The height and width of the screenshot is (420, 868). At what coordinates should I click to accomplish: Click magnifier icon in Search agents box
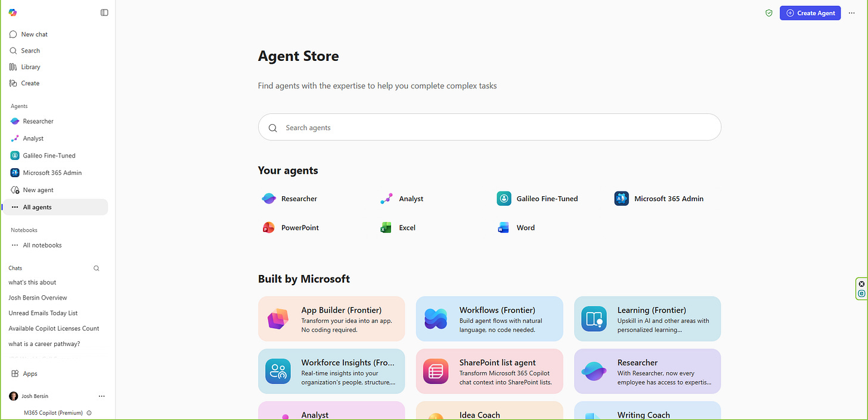[x=273, y=128]
